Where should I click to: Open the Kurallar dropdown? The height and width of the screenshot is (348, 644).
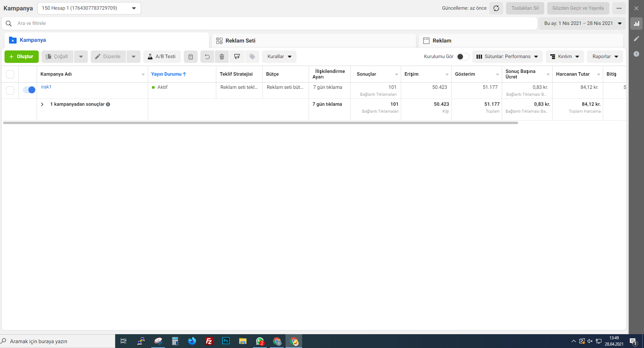coord(279,57)
